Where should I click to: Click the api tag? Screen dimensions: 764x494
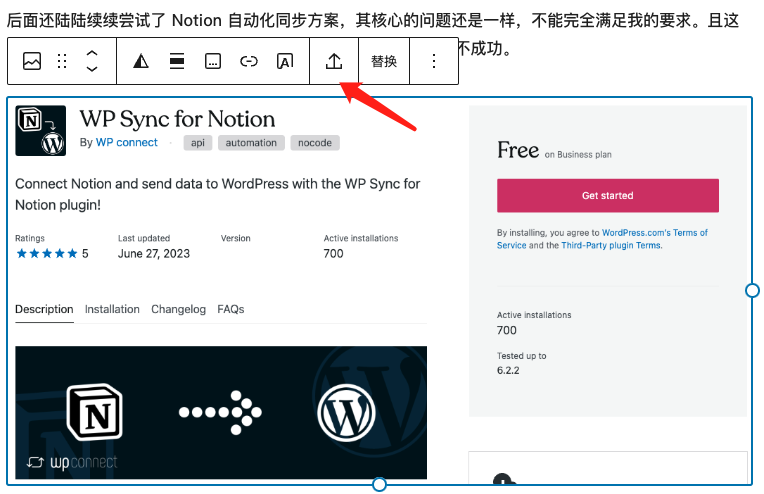198,143
